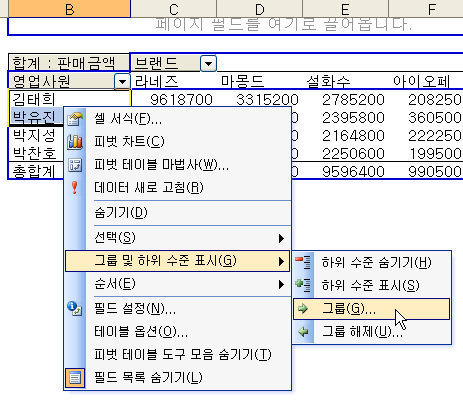Image resolution: width=463 pixels, height=402 pixels.
Task: Open the 영업사원 field dropdown arrow
Action: 122,81
